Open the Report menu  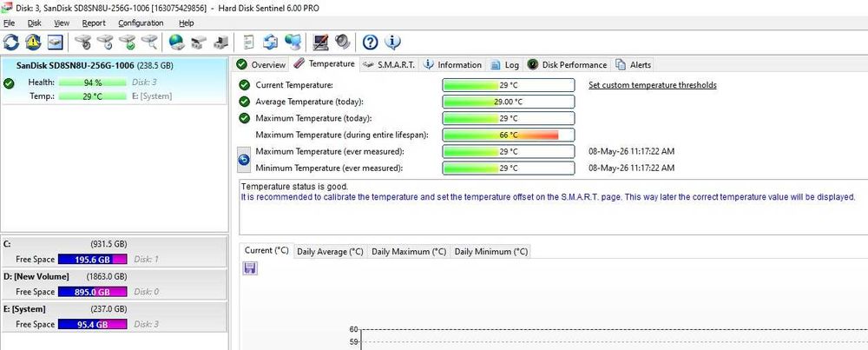pyautogui.click(x=94, y=23)
